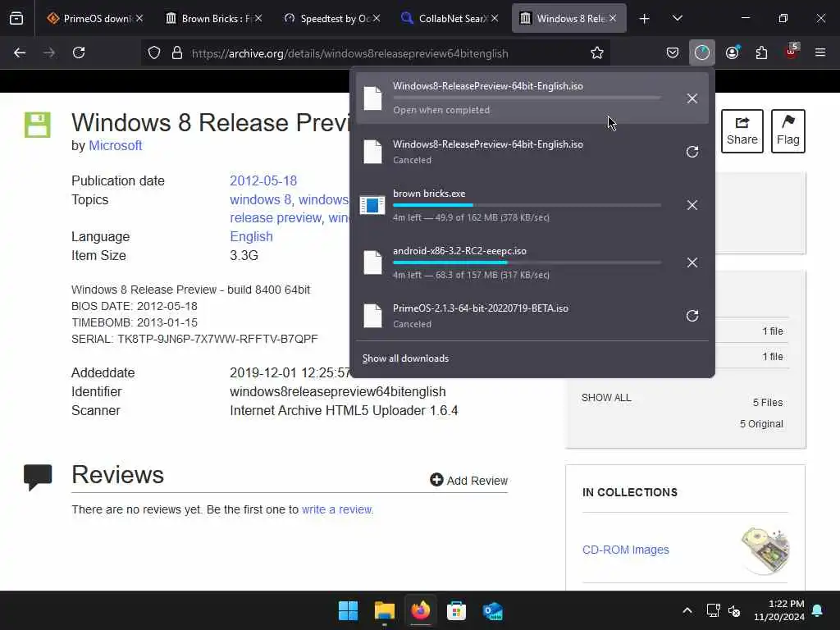
Task: Open Firefox View icon in tab strip
Action: tap(16, 18)
